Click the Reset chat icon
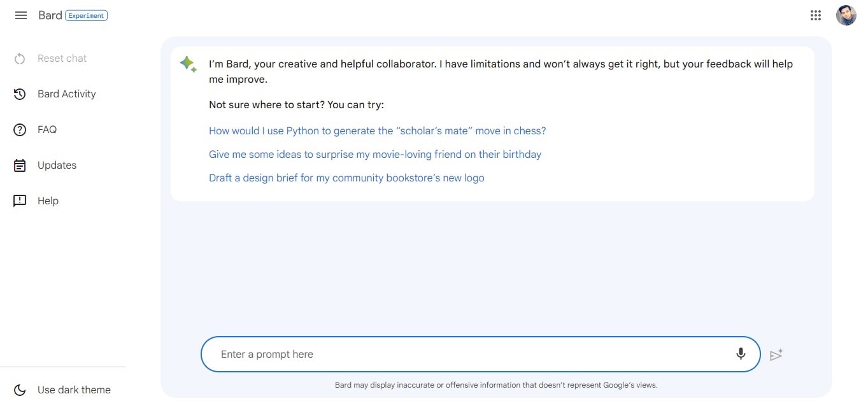Image resolution: width=868 pixels, height=408 pixels. coord(20,59)
